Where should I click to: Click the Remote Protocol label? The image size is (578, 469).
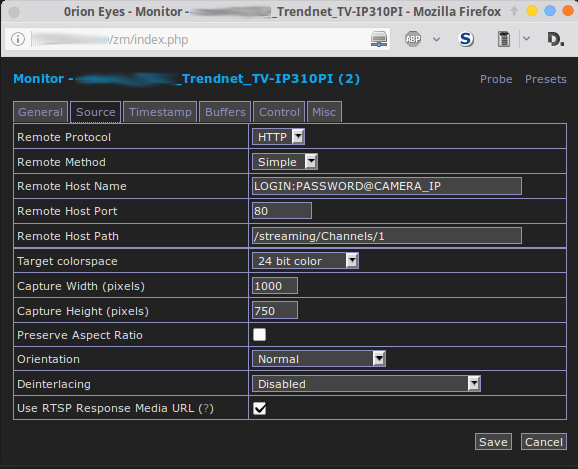64,137
